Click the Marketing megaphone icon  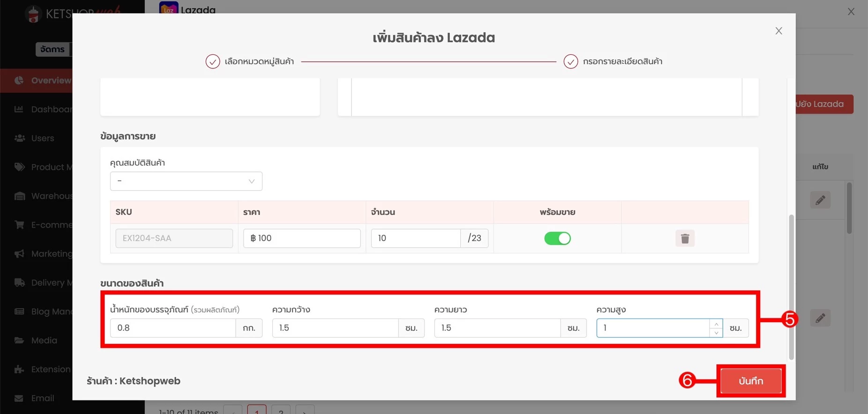tap(19, 254)
